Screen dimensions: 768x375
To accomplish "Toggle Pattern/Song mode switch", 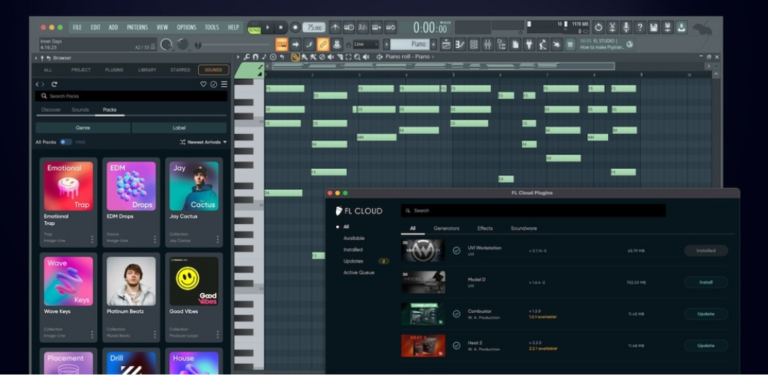I will [254, 28].
